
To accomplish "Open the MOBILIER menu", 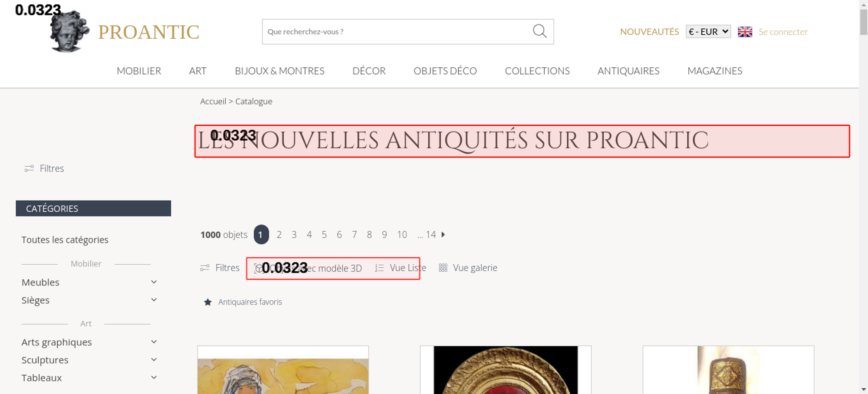I will click(139, 71).
